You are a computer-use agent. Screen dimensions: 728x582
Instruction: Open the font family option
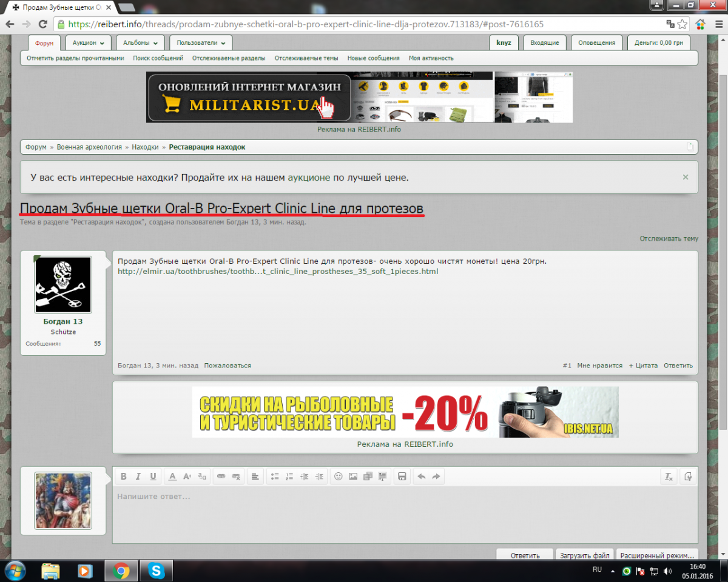coord(202,477)
